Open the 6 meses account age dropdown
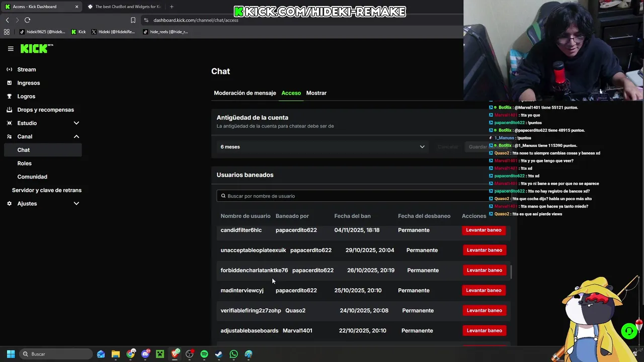The image size is (644, 362). coord(323,147)
